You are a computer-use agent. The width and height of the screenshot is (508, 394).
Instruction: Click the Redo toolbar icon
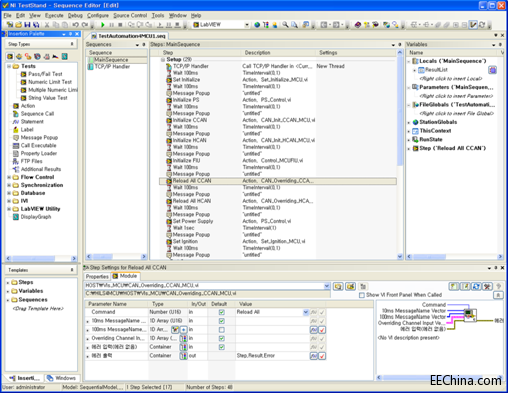pyautogui.click(x=85, y=25)
